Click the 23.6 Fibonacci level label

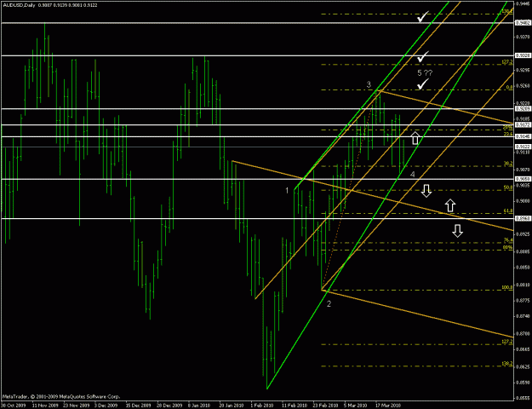click(508, 134)
